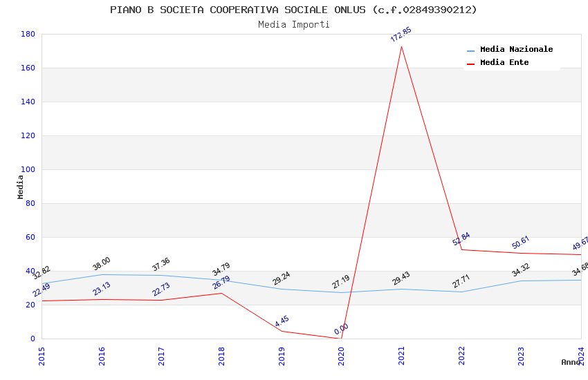Select the 26.79 ente value label
The height and width of the screenshot is (380, 588).
(221, 283)
